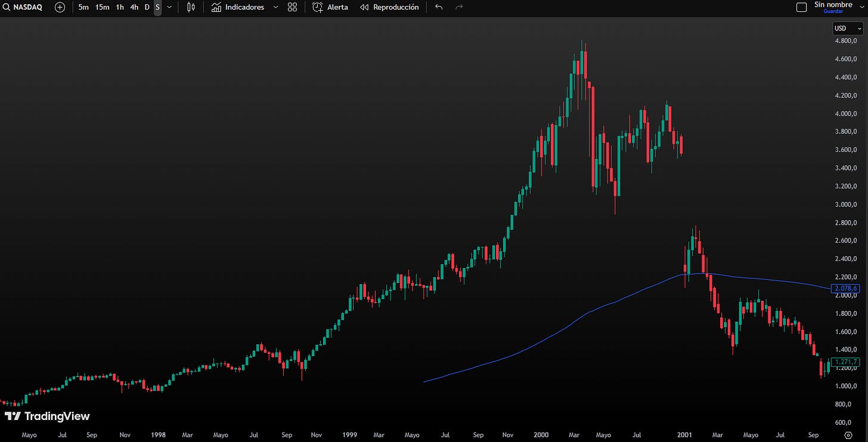Click the 4.000,0 price scale label

[x=846, y=114]
